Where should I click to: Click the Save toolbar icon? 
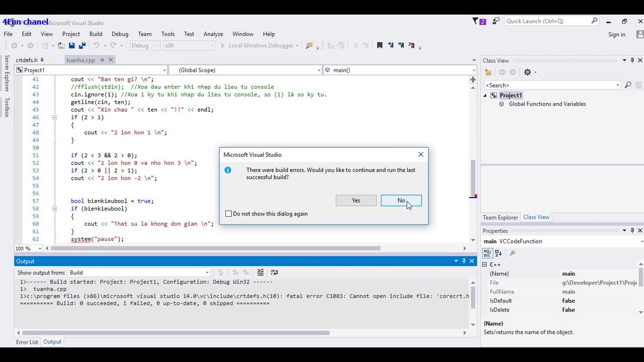tap(71, 46)
